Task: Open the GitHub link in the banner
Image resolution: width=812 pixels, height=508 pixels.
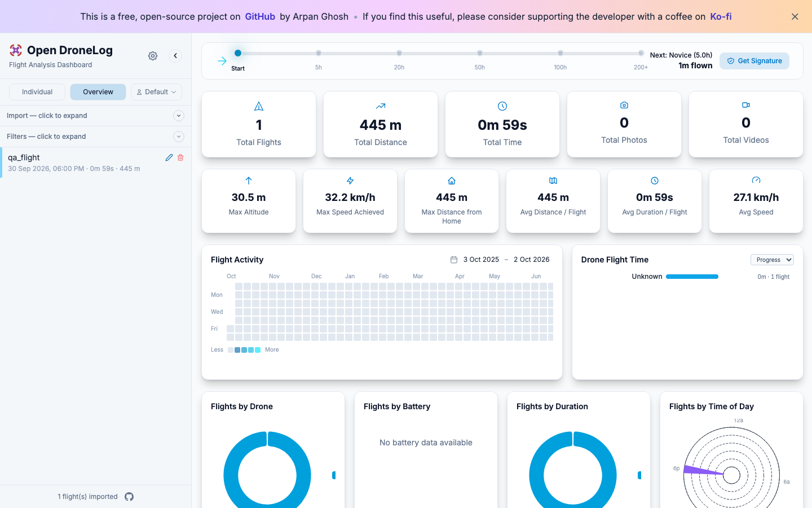Action: (260, 16)
